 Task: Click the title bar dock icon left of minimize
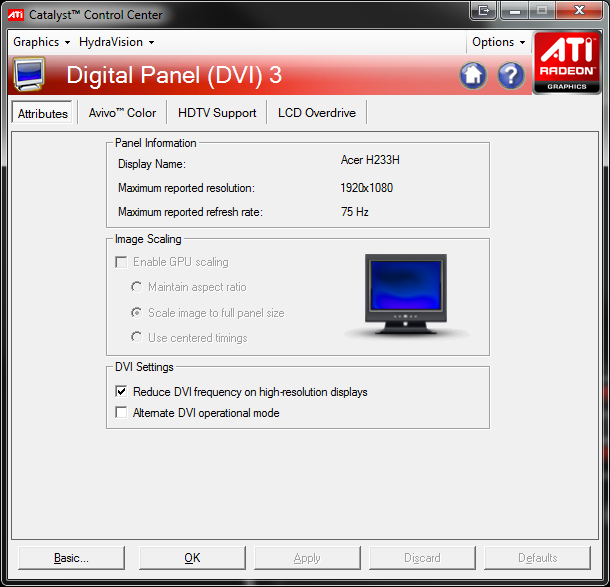tap(484, 11)
